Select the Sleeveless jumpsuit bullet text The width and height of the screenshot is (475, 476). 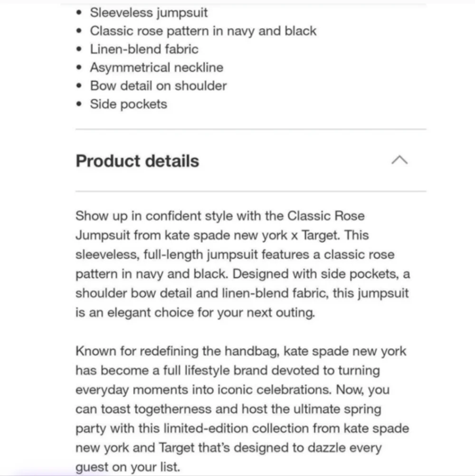[149, 13]
